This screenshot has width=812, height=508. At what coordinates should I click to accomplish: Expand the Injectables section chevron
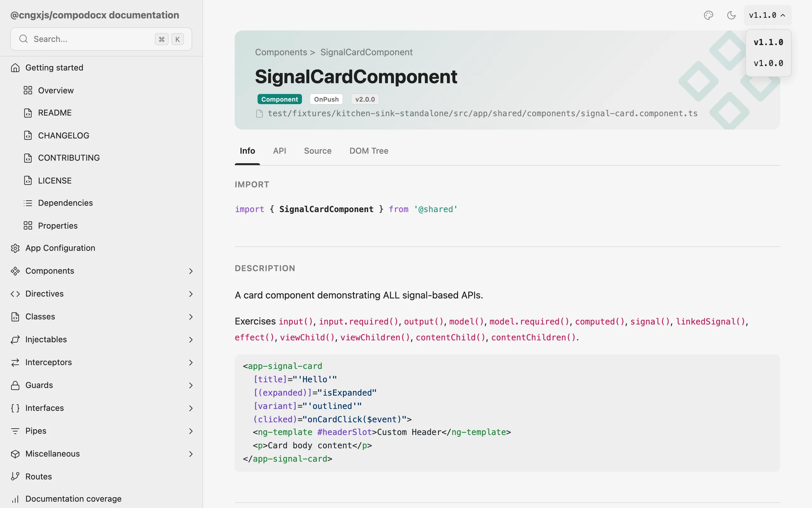[x=191, y=339]
